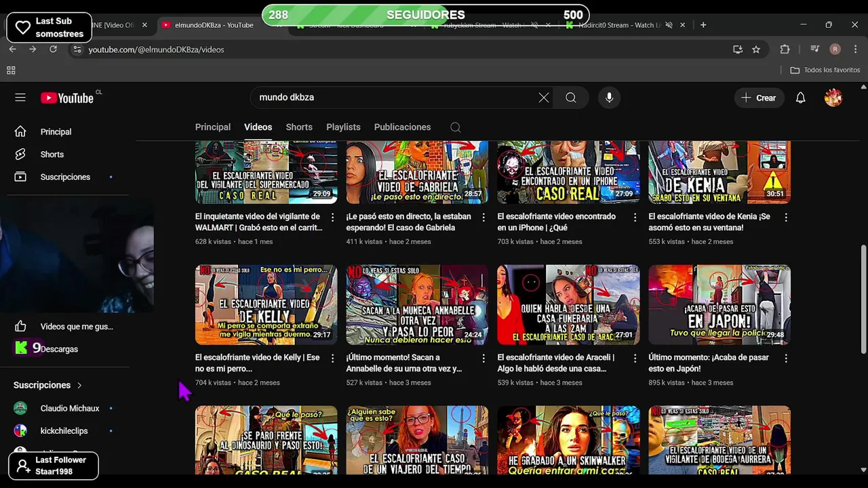The width and height of the screenshot is (868, 488).
Task: Play the iPhone caso real thumbnail
Action: pyautogui.click(x=568, y=172)
